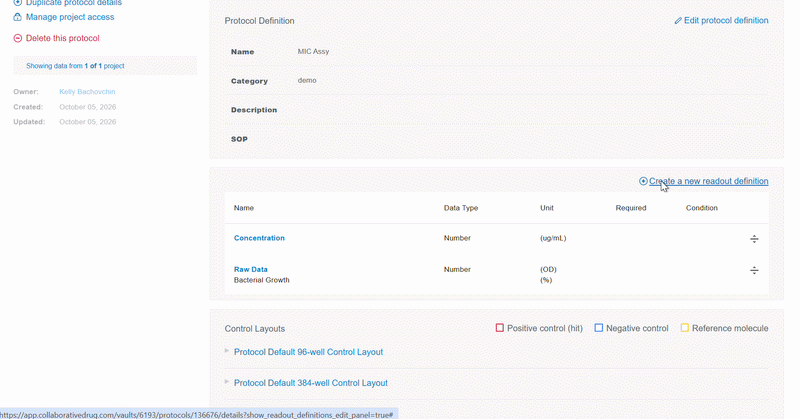This screenshot has width=800, height=419.
Task: Click the Duplicate protocol details icon
Action: (17, 3)
